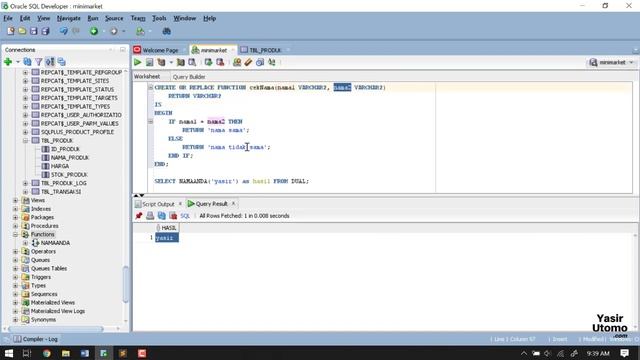Open dropdown arrow beside Explain Plan icon
This screenshot has height=360, width=640.
pyautogui.click(x=171, y=62)
